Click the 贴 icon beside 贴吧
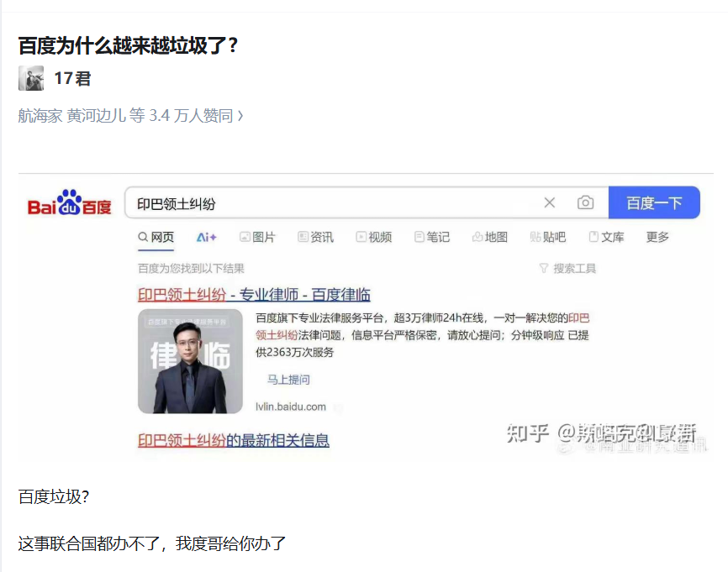The image size is (728, 572). pyautogui.click(x=535, y=237)
